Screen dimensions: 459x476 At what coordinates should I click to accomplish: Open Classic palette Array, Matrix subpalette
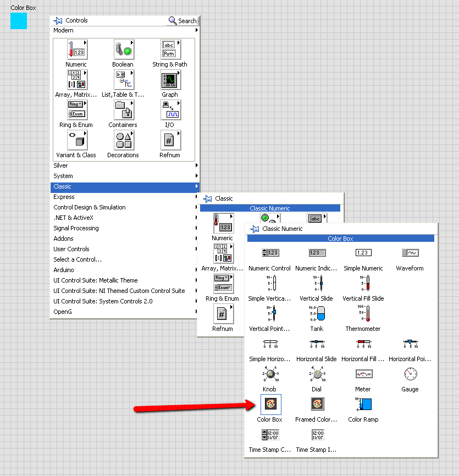223,253
